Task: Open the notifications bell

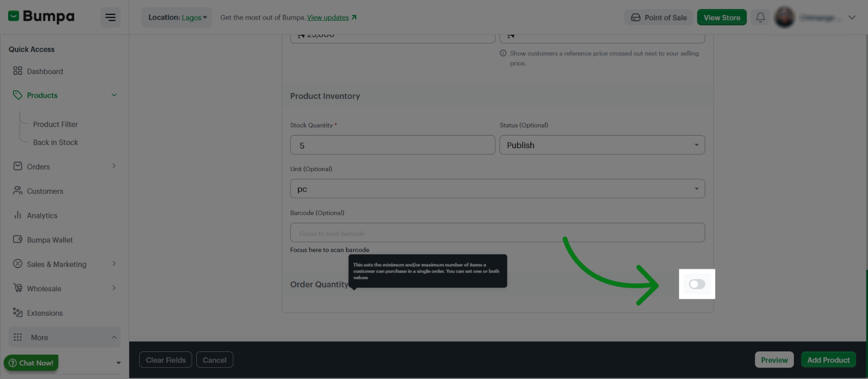Action: (x=761, y=18)
